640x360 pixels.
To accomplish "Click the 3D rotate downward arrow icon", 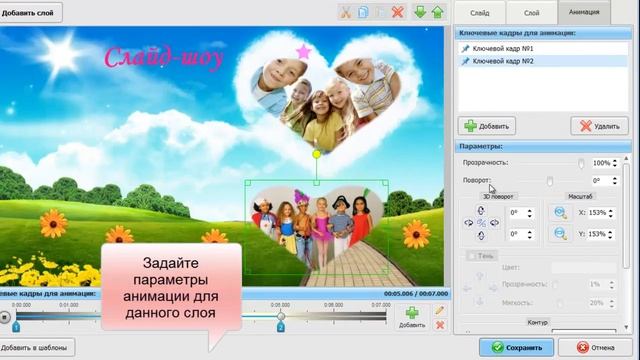I will click(481, 236).
